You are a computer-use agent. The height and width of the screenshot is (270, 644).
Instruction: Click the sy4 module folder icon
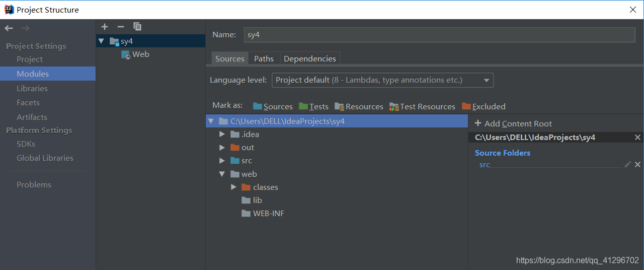pyautogui.click(x=114, y=41)
